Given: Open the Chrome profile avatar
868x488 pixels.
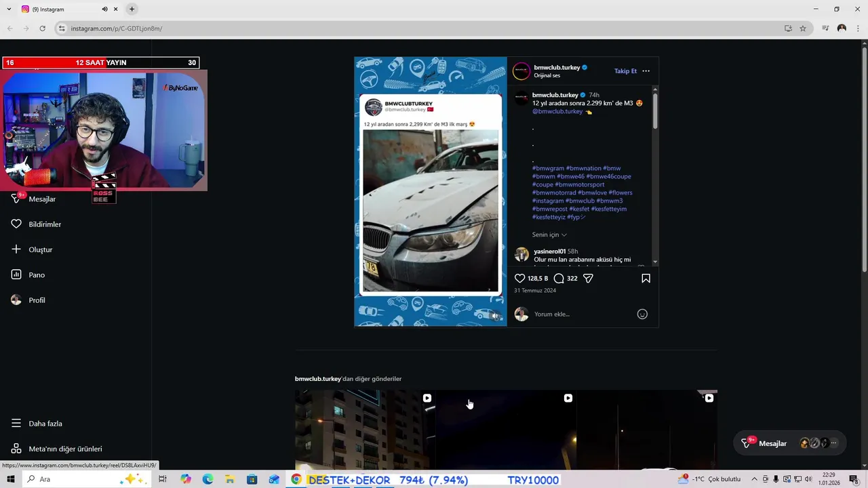Looking at the screenshot, I should (x=842, y=28).
